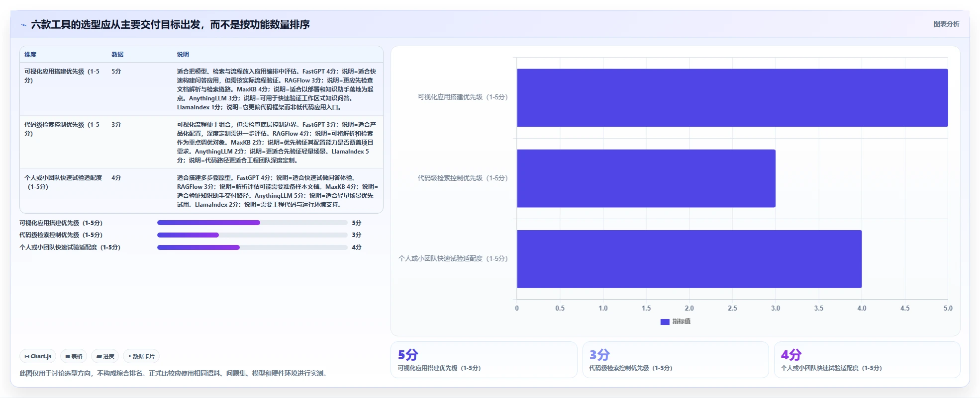980x398 pixels.
Task: Click the chart bar for 个人或小团队快速试验适配度
Action: coord(689,259)
